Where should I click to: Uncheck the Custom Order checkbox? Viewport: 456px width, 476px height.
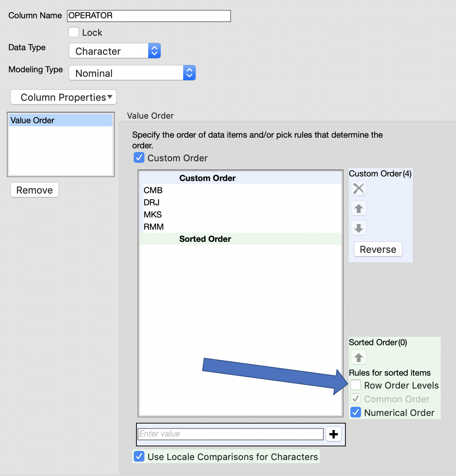tap(139, 158)
